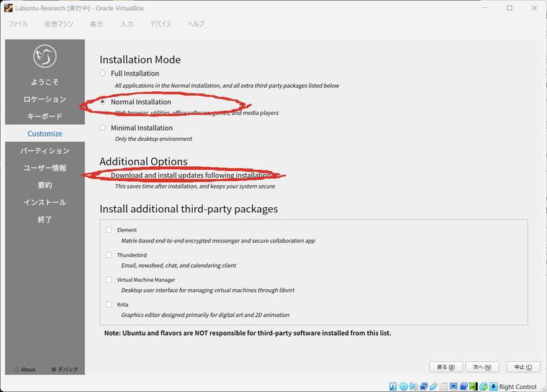Click the recording status icon

(x=464, y=386)
